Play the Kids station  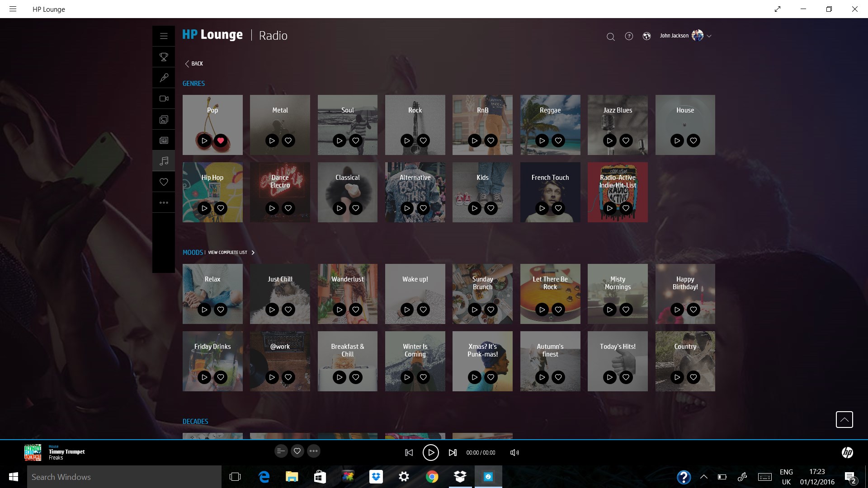click(x=474, y=208)
